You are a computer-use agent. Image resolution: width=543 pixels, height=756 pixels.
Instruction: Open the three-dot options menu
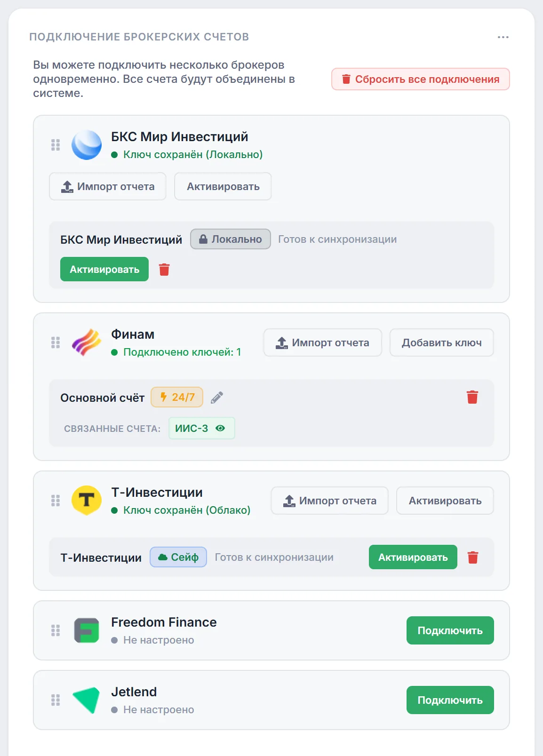coord(503,37)
